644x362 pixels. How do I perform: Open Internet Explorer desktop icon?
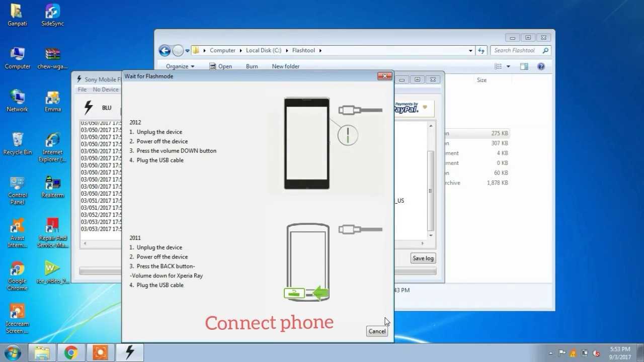point(52,147)
